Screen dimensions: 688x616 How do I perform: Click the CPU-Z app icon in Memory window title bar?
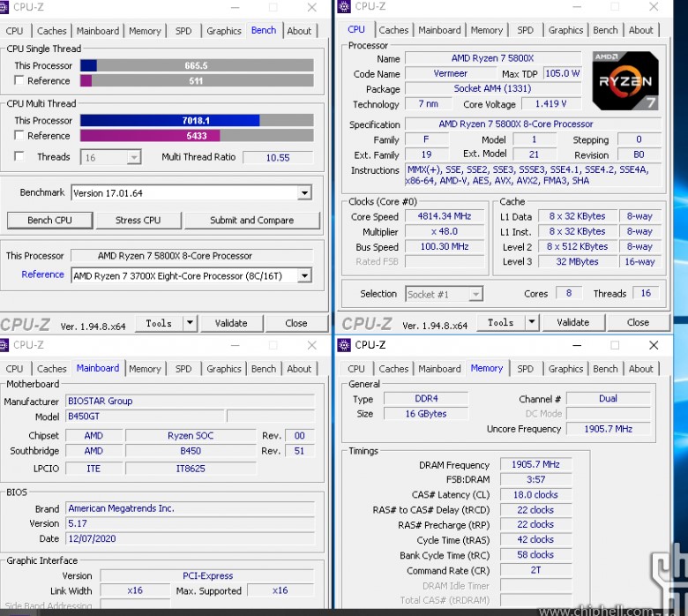344,345
